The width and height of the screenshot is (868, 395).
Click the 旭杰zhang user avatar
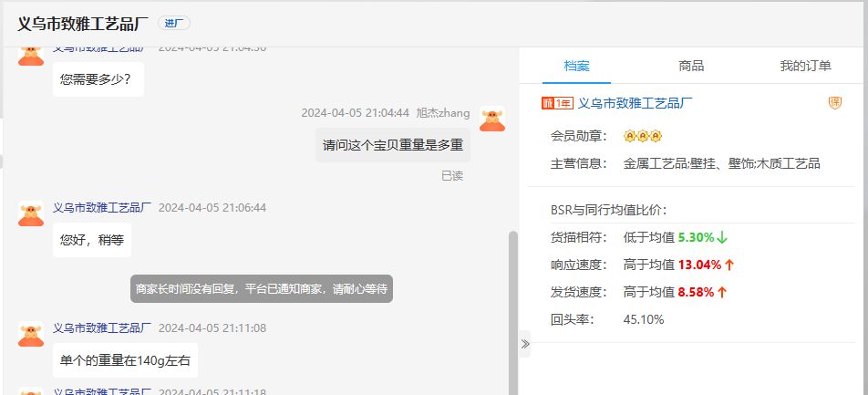(492, 119)
